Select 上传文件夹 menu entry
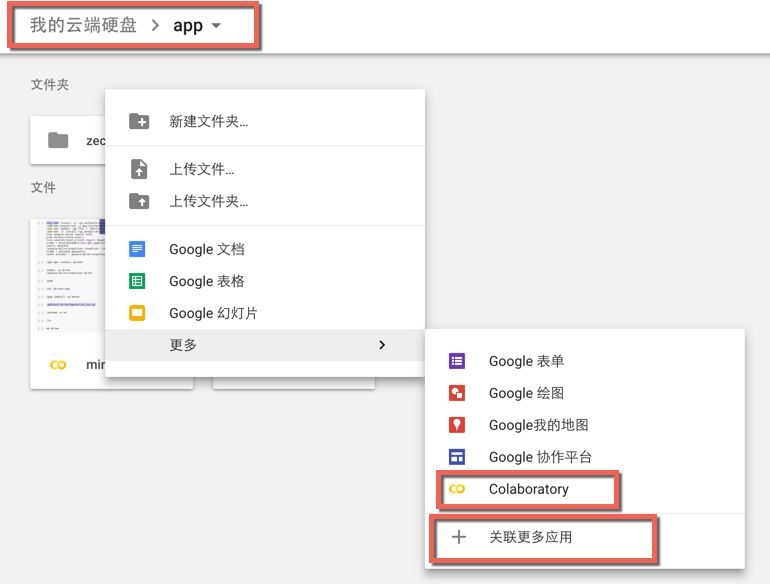 point(265,201)
